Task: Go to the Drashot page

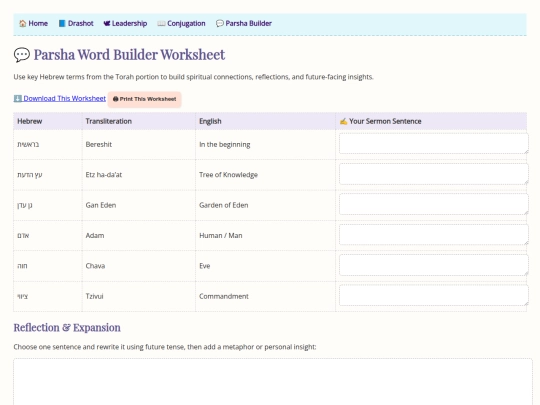Action: pos(76,23)
